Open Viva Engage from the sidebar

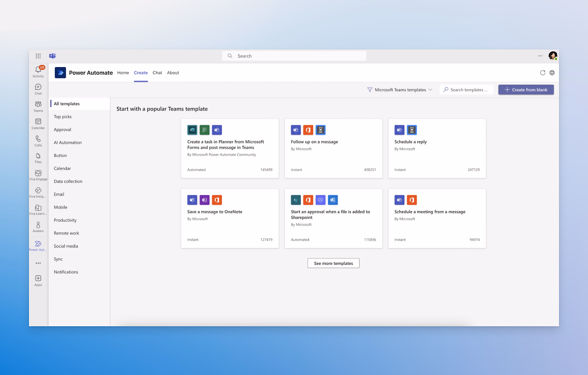tap(38, 174)
